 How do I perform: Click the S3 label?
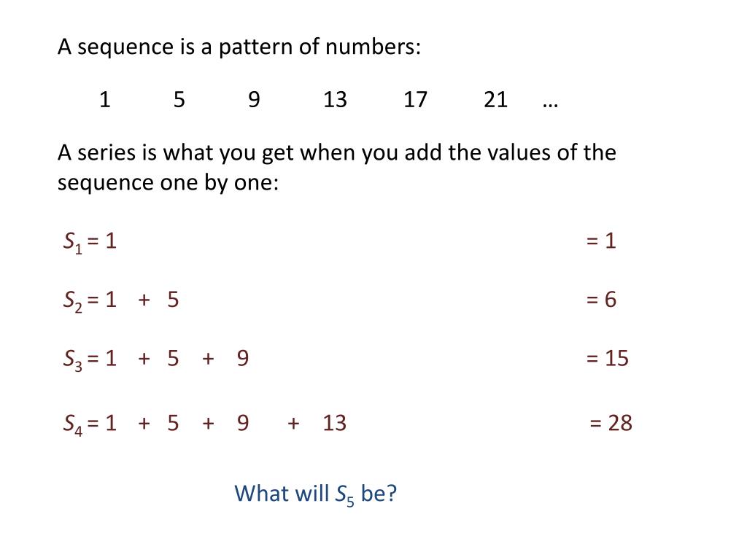click(72, 360)
